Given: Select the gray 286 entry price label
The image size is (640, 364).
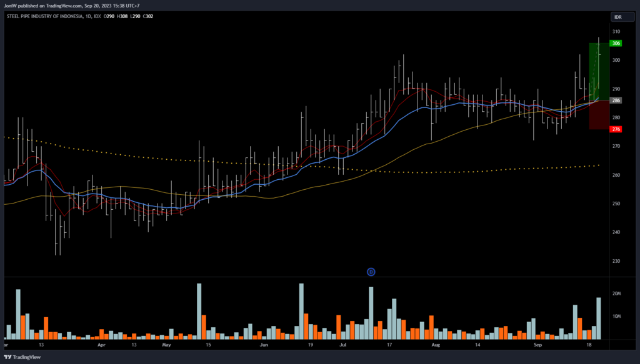Looking at the screenshot, I should pyautogui.click(x=616, y=101).
